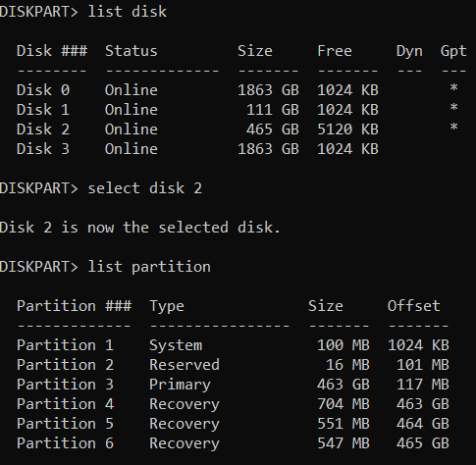Click the 704 MB size of Partition 4
The width and height of the screenshot is (476, 465).
(344, 404)
